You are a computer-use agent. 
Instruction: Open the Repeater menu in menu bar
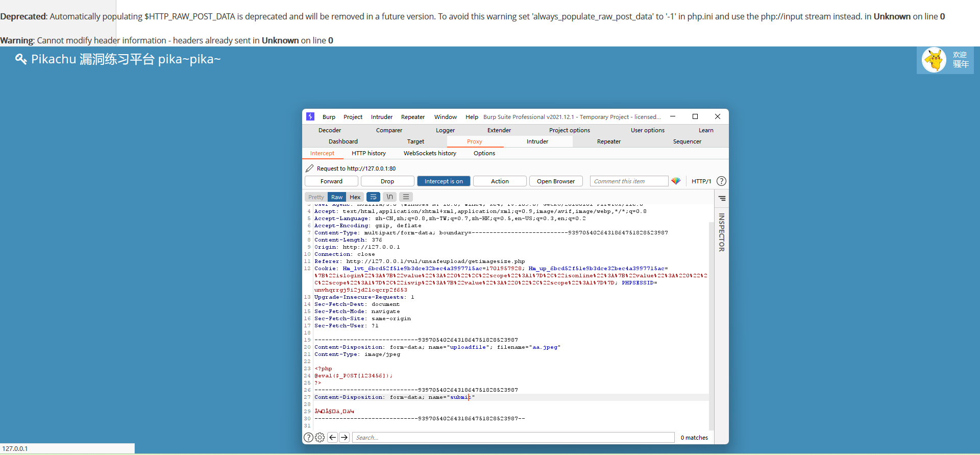413,117
